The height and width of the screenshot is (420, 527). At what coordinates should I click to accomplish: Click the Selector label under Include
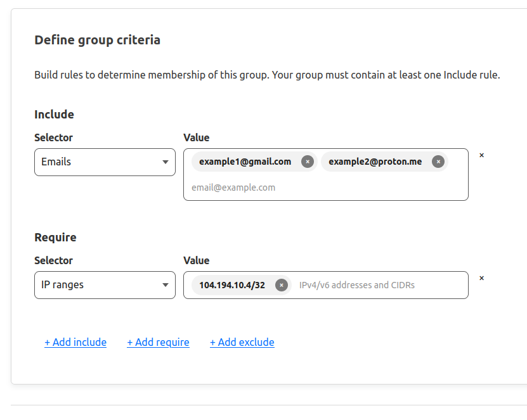53,137
